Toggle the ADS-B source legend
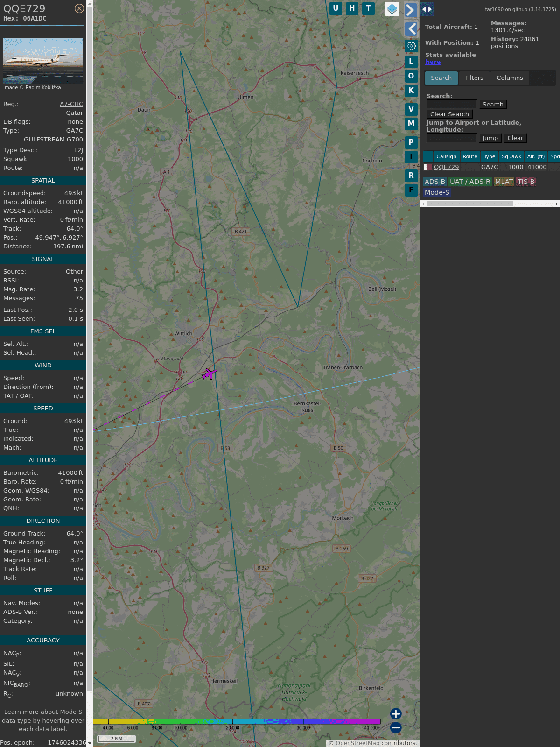 tap(435, 182)
